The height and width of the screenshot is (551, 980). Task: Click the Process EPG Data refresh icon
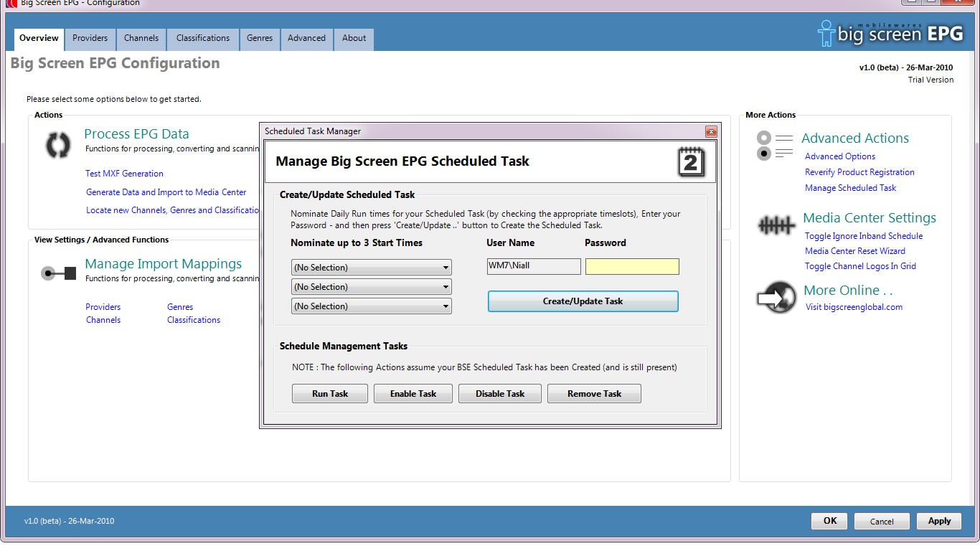(x=58, y=145)
